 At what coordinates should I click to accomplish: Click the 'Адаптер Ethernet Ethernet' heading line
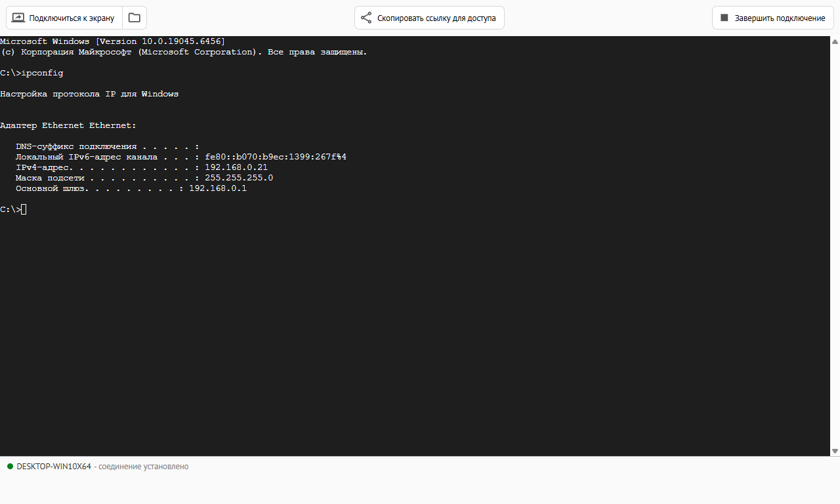[x=68, y=125]
